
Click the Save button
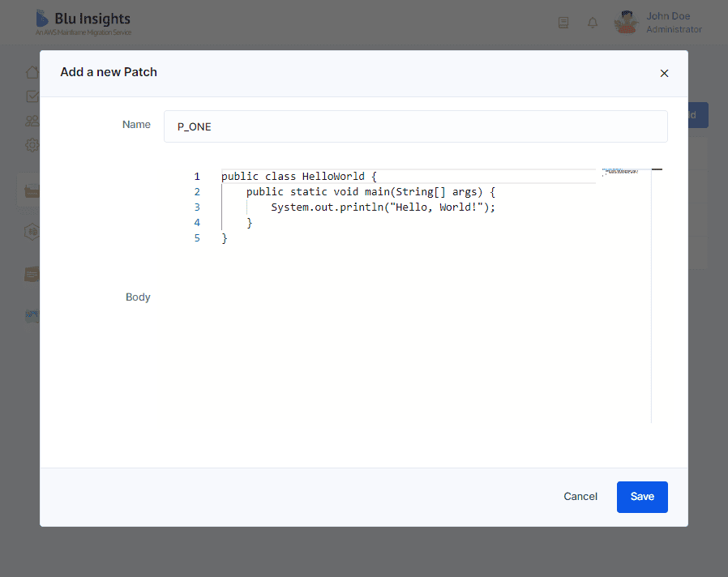pyautogui.click(x=641, y=497)
